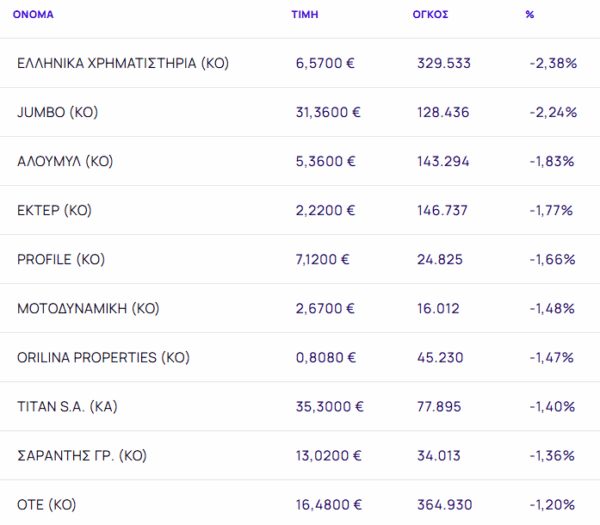Select ORILINA PROPERTIES (ΚΟ) entry

coord(103,357)
